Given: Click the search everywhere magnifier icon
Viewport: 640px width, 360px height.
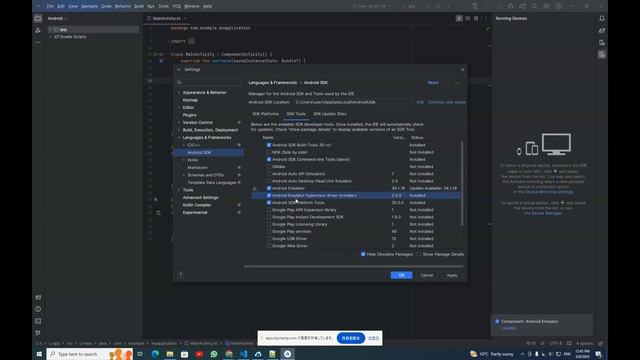Looking at the screenshot, I should point(534,6).
